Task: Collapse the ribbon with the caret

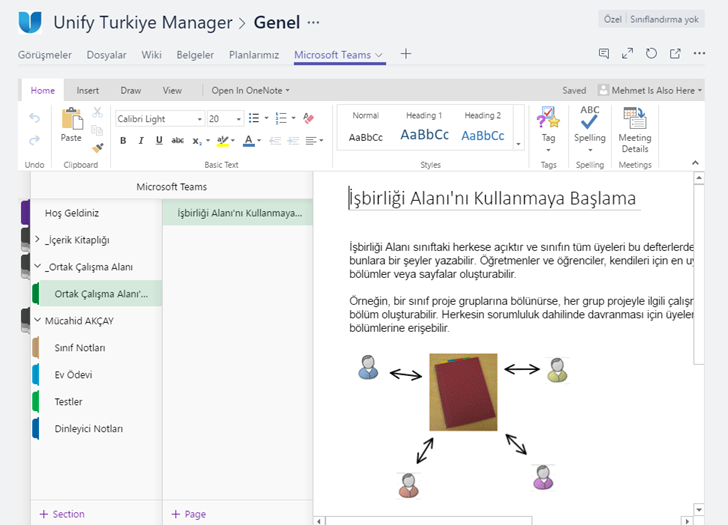Action: pos(695,162)
